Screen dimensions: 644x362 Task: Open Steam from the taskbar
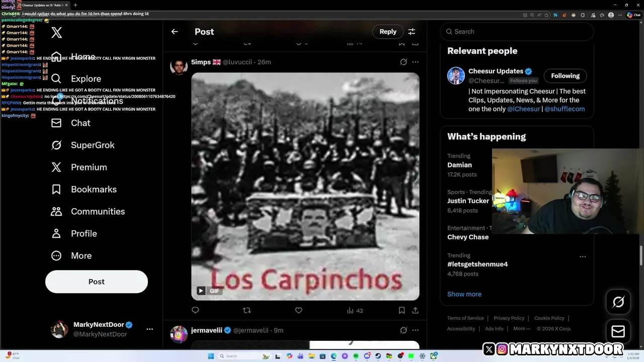tap(378, 356)
